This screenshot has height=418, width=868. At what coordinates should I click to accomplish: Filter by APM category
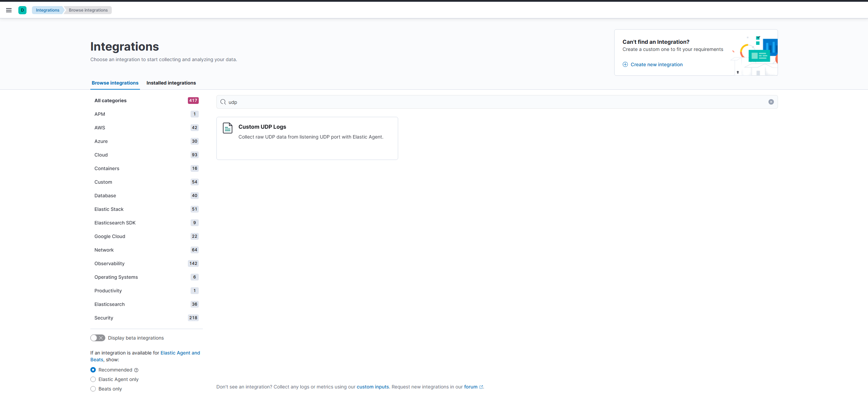(x=146, y=114)
